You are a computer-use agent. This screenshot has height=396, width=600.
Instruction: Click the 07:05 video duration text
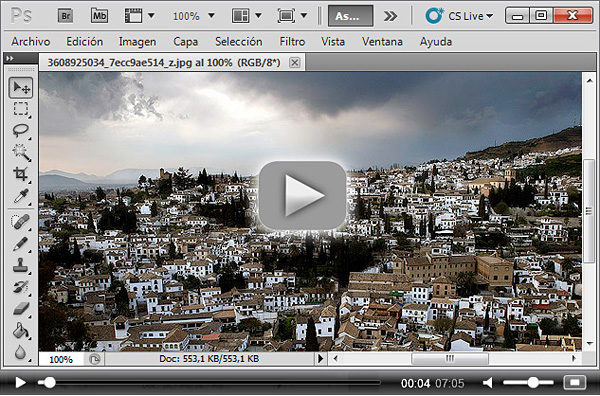point(450,383)
